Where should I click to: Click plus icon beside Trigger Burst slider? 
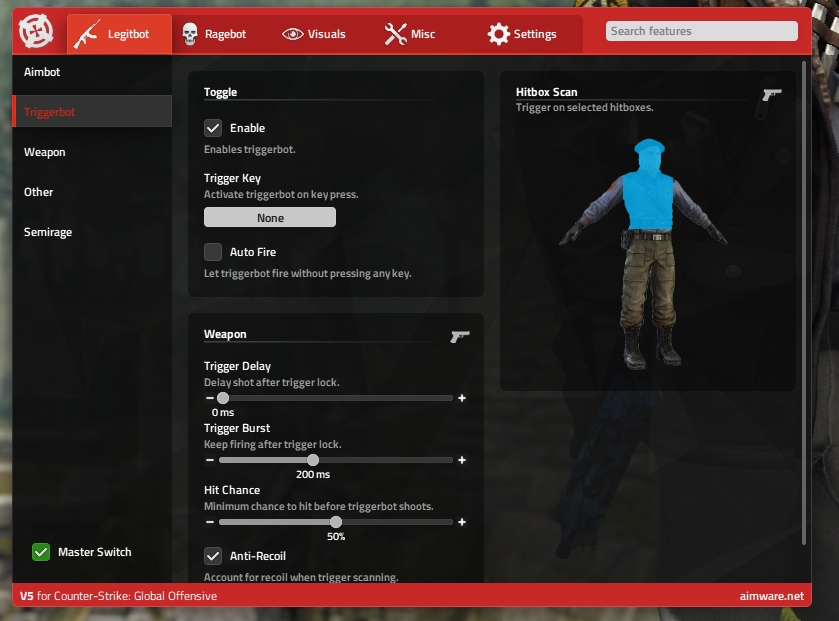462,460
